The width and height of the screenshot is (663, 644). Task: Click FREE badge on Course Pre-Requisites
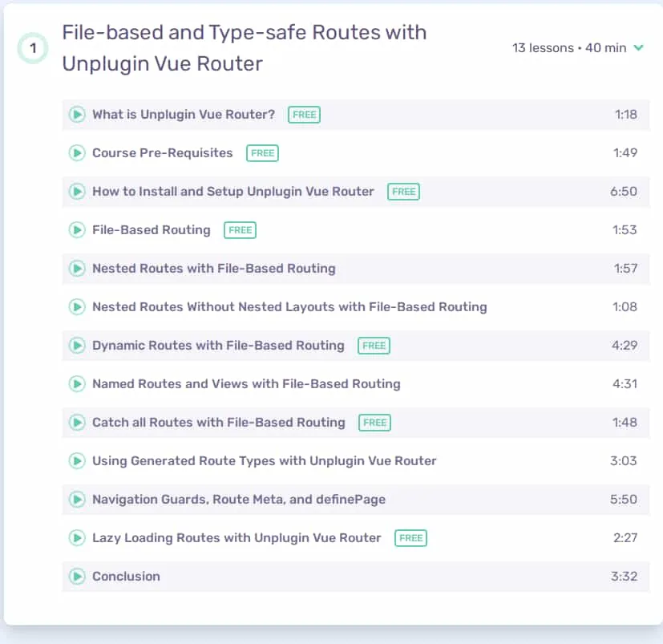coord(263,153)
